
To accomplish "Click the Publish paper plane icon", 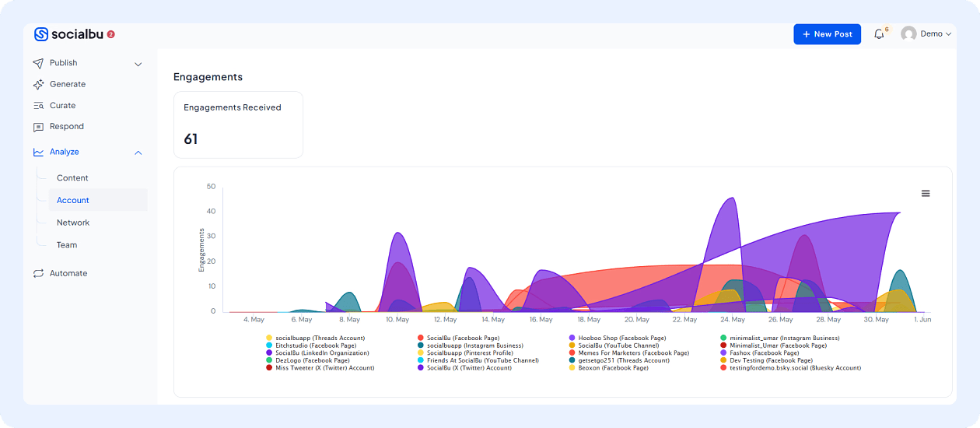I will tap(38, 63).
